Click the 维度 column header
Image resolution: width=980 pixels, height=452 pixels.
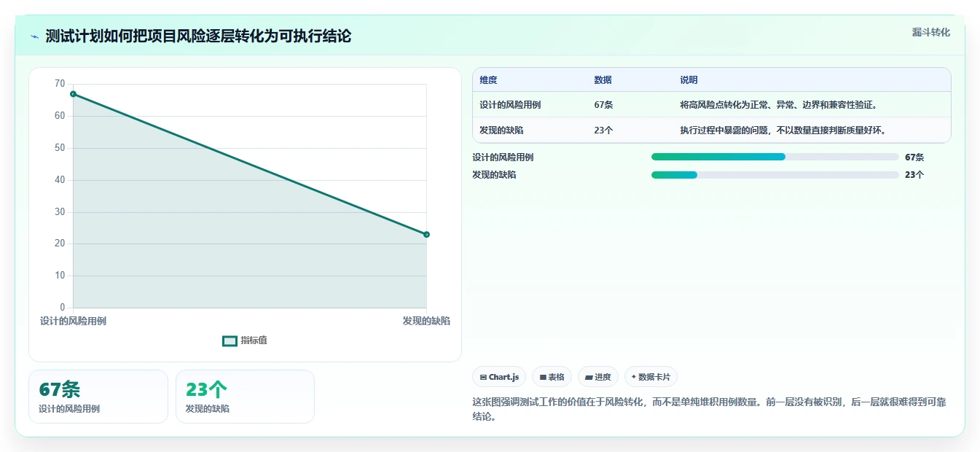coord(488,80)
